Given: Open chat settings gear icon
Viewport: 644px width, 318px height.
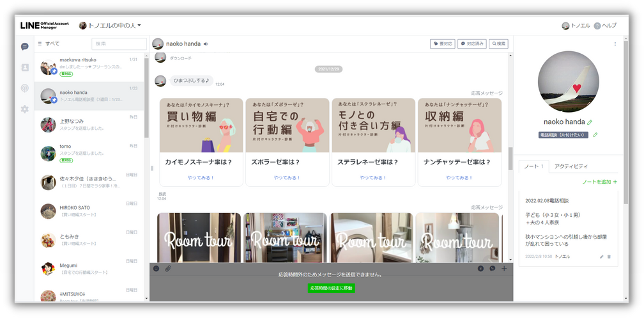Looking at the screenshot, I should [24, 109].
